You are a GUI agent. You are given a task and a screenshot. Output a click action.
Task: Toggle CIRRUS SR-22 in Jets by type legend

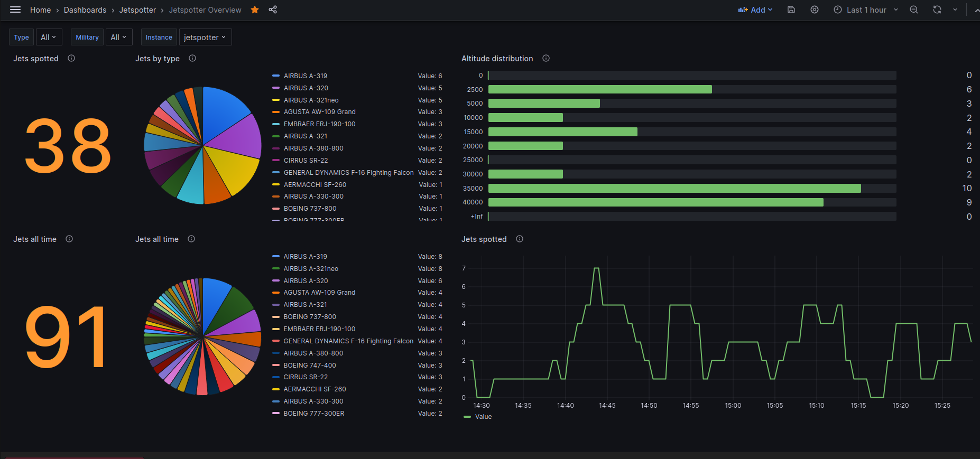pyautogui.click(x=306, y=161)
